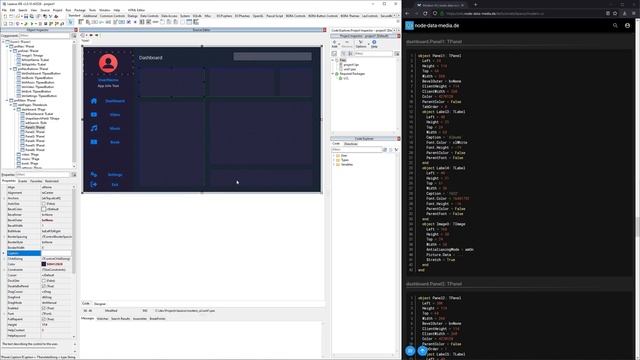
Task: Click the browser page vertical scrollbar
Action: coord(637,227)
